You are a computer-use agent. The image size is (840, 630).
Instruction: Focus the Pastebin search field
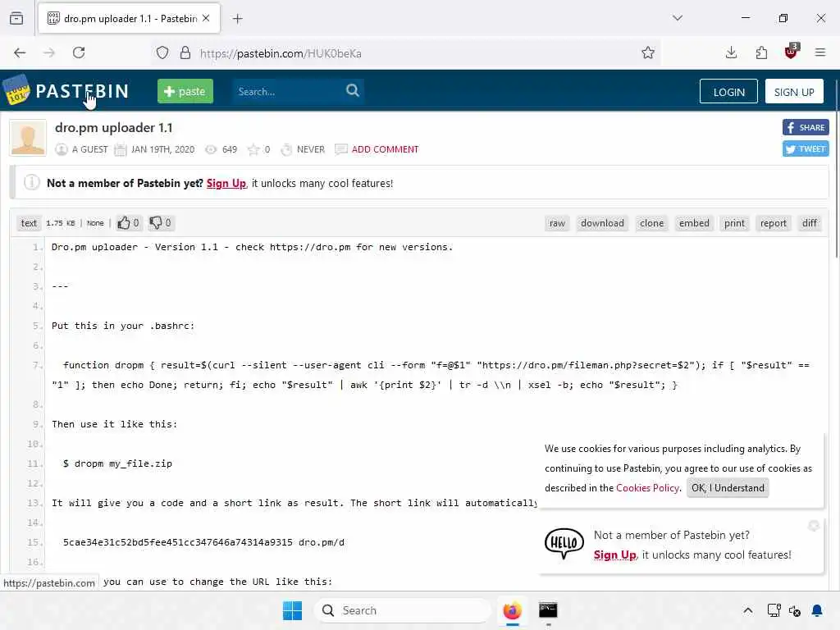point(290,91)
